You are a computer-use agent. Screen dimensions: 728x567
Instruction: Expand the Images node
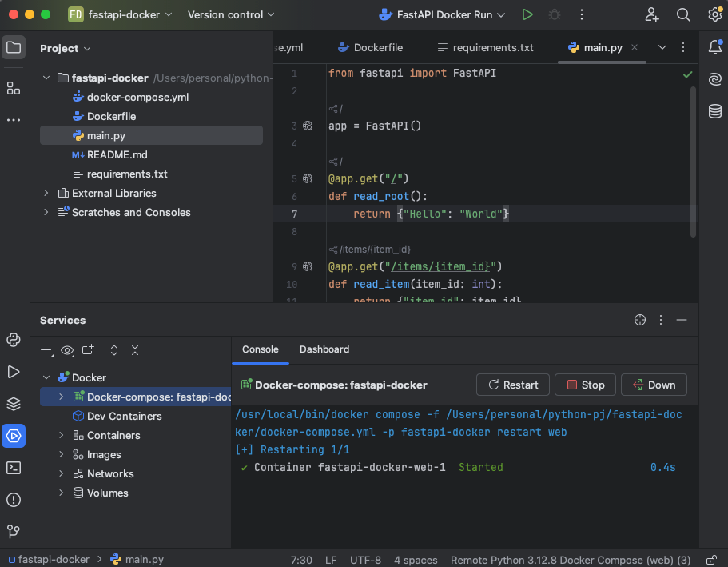tap(62, 454)
